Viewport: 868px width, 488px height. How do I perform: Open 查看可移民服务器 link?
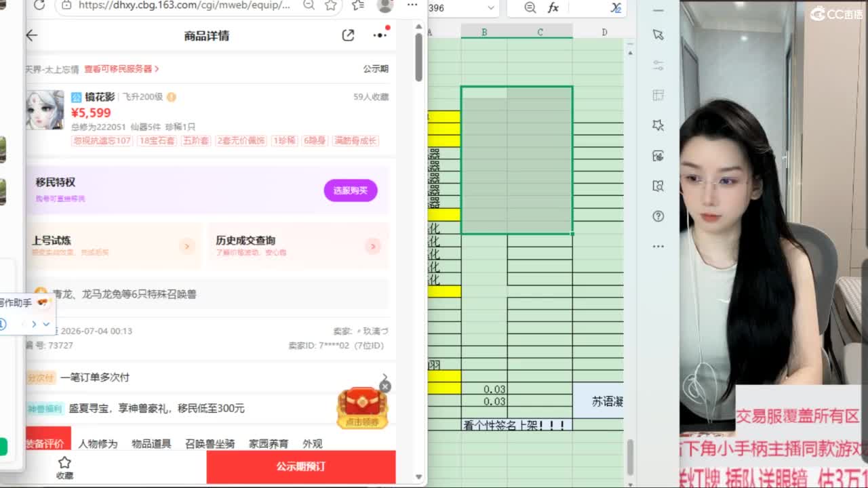pos(121,68)
